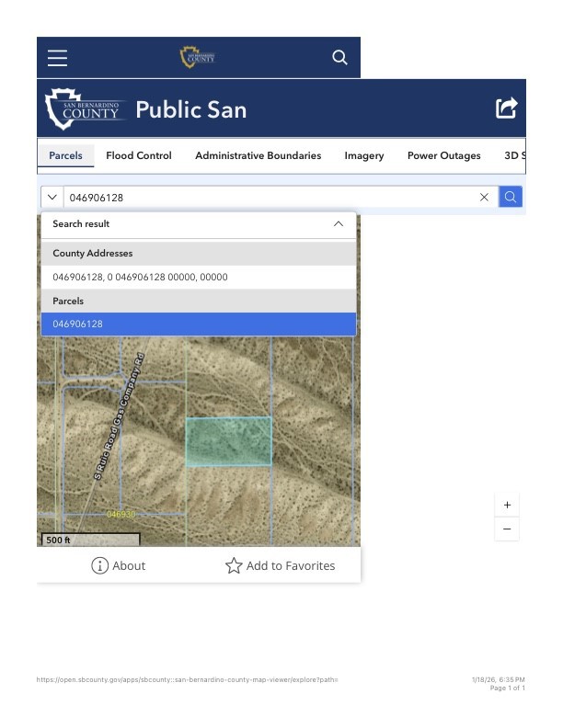The image size is (563, 728).
Task: Zoom out on the map
Action: tap(506, 529)
